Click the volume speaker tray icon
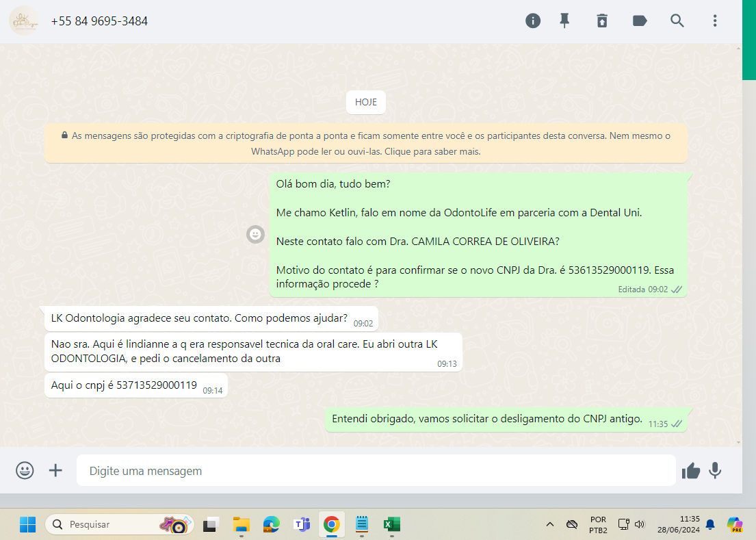The image size is (756, 540). (640, 524)
